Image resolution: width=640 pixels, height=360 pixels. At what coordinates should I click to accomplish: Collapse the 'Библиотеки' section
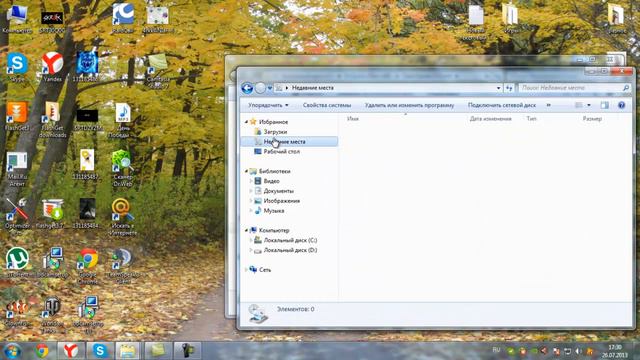click(x=246, y=171)
